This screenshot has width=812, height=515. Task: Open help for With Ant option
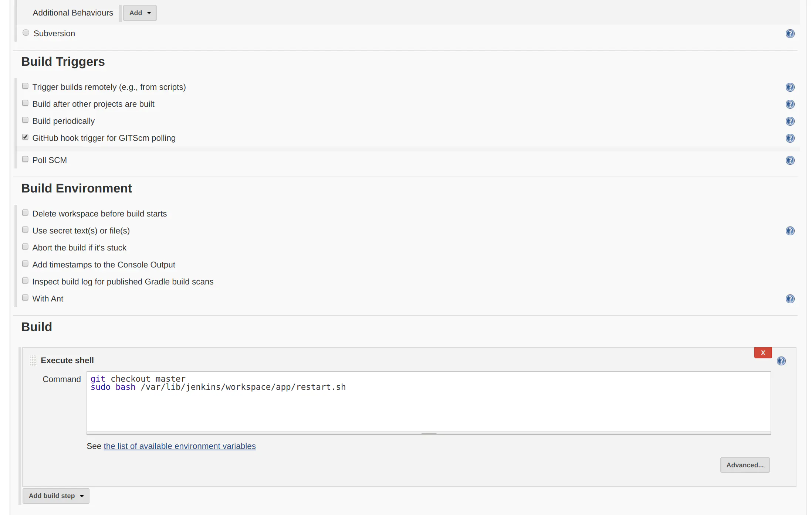pos(790,299)
